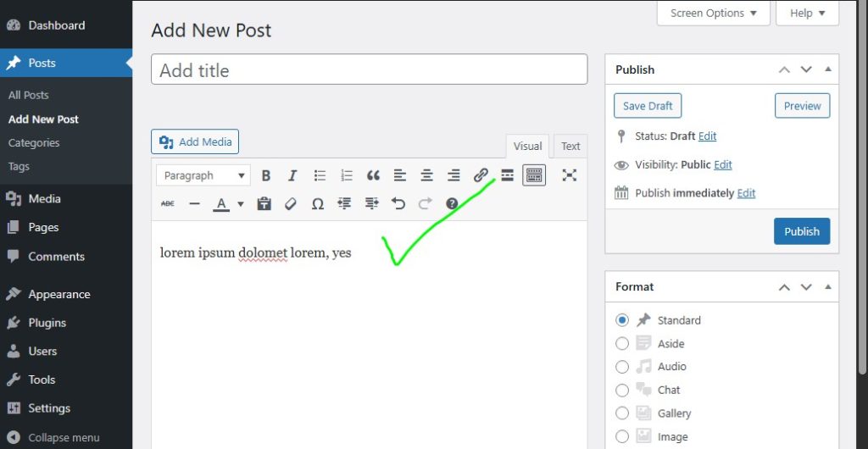This screenshot has width=868, height=449.
Task: Select the Gallery post format
Action: tap(622, 413)
